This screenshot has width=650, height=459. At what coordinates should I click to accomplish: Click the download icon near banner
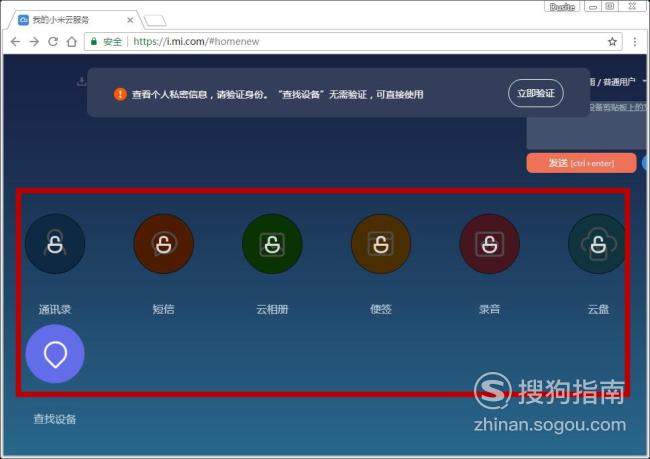(82, 81)
